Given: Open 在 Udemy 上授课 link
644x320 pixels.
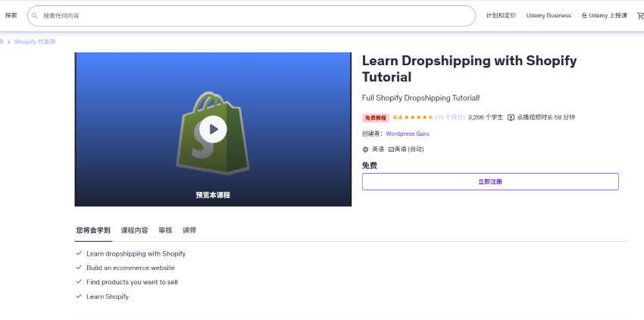Looking at the screenshot, I should 604,16.
